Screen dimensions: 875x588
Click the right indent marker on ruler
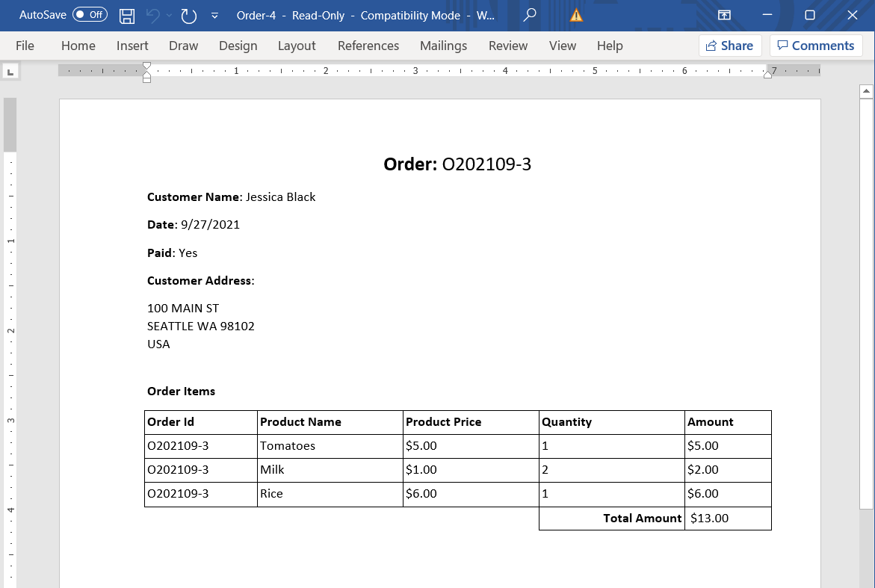point(767,73)
